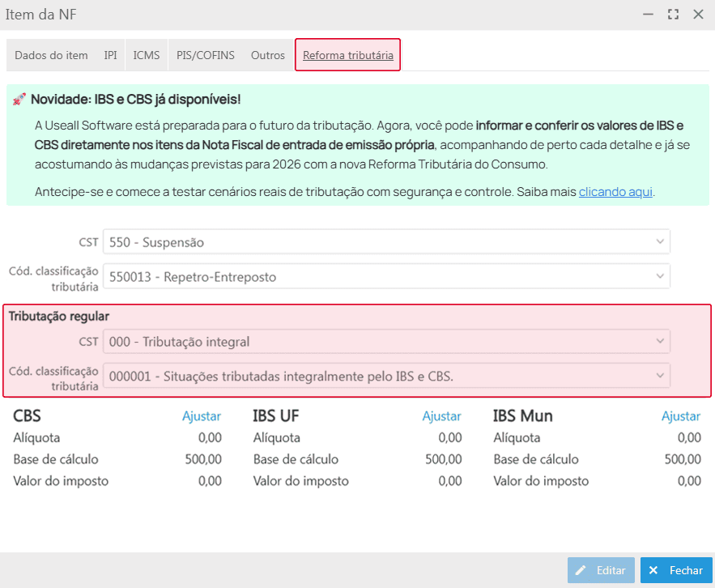715x588 pixels.
Task: Click Ajustar next to CBS
Action: [x=201, y=416]
